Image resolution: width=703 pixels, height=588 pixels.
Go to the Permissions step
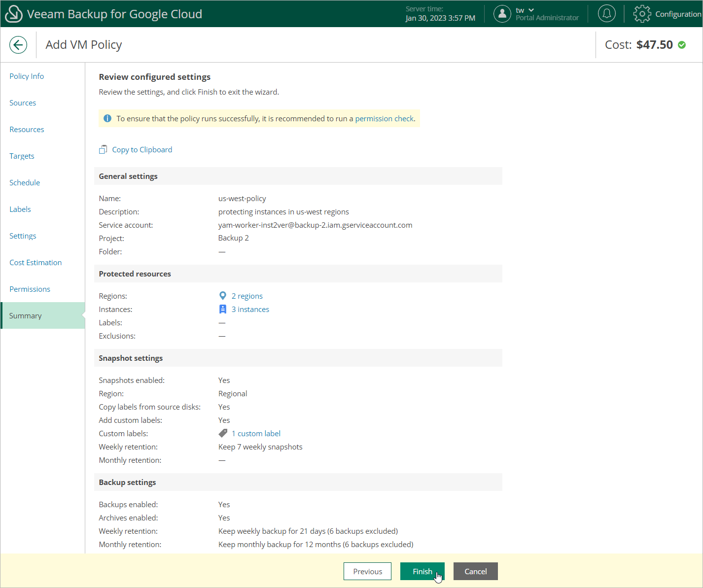click(30, 289)
